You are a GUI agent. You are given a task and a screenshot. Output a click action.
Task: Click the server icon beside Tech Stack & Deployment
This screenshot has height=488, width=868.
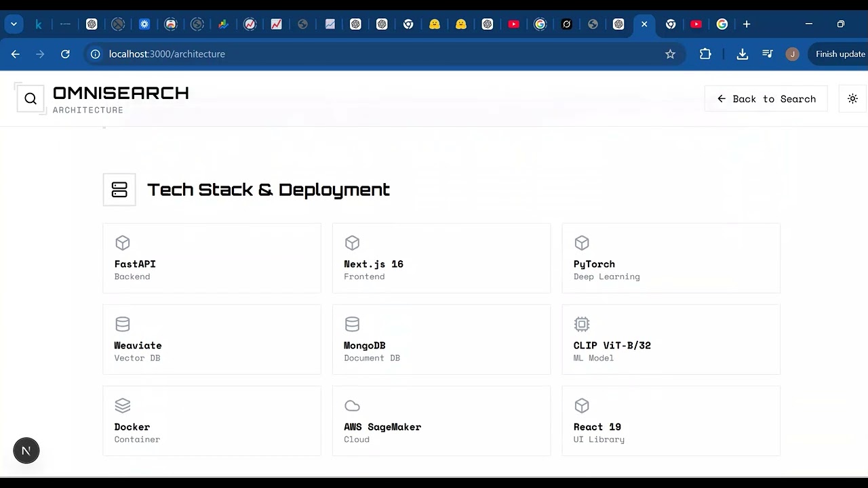point(119,190)
